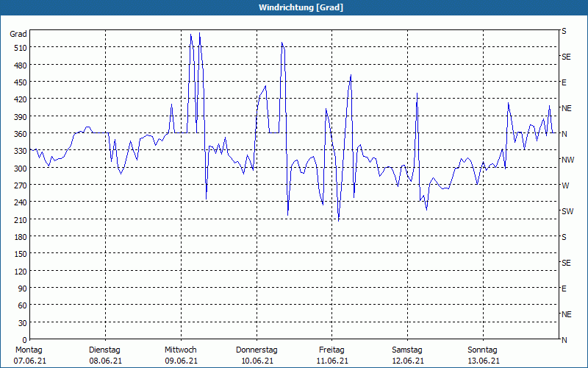Select the "Grad" axis unit label
Image resolution: width=588 pixels, height=368 pixels.
(x=18, y=34)
